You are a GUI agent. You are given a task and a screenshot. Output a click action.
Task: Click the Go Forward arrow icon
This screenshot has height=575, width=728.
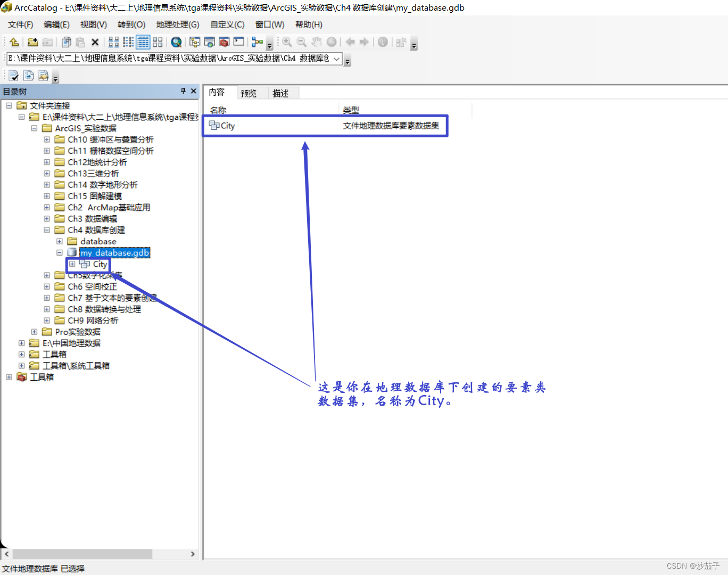365,42
